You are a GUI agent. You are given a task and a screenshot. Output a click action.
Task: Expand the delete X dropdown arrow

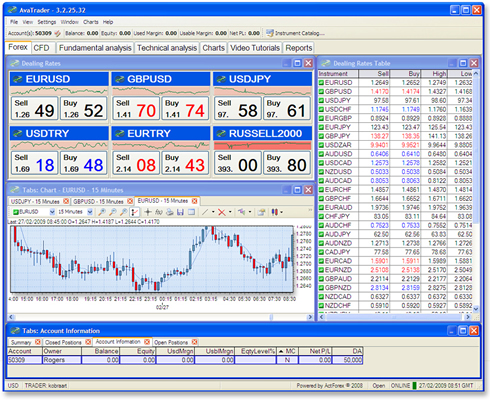[230, 212]
